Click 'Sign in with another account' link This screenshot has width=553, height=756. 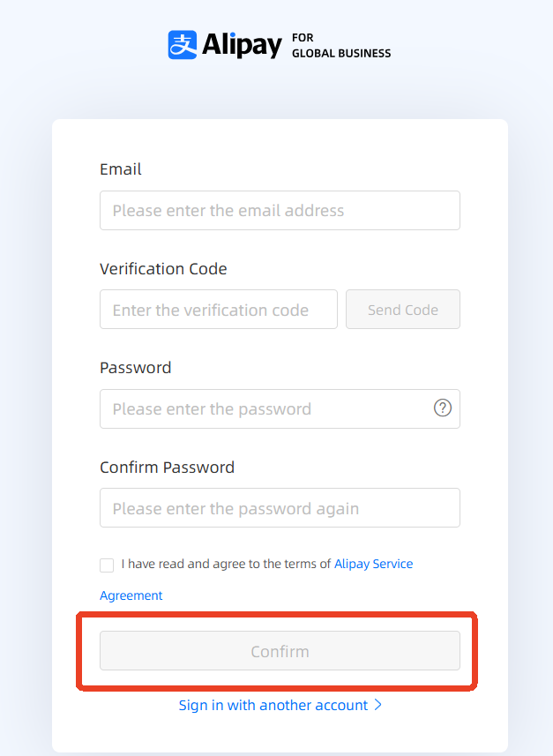click(x=273, y=706)
